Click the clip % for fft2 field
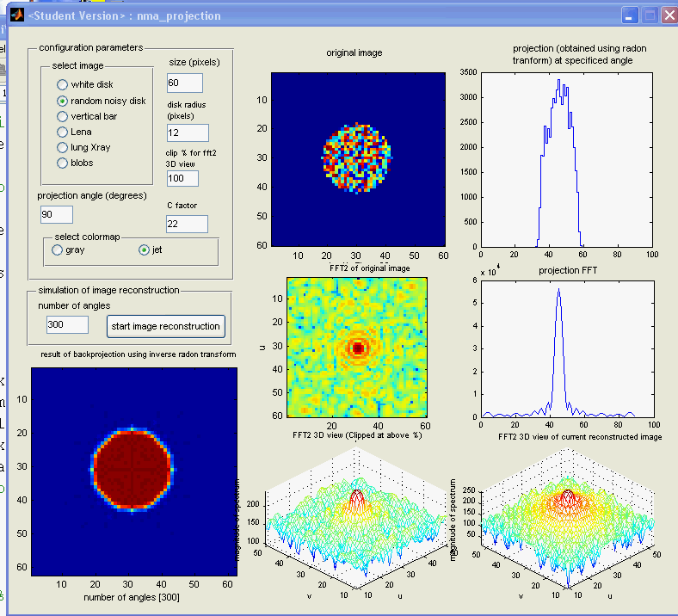 (x=182, y=178)
